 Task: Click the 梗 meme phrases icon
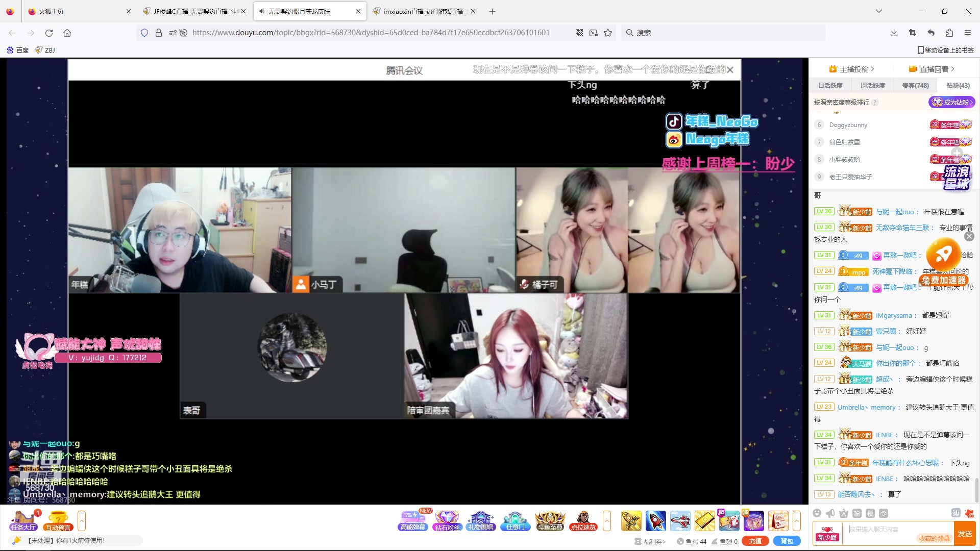pyautogui.click(x=870, y=513)
